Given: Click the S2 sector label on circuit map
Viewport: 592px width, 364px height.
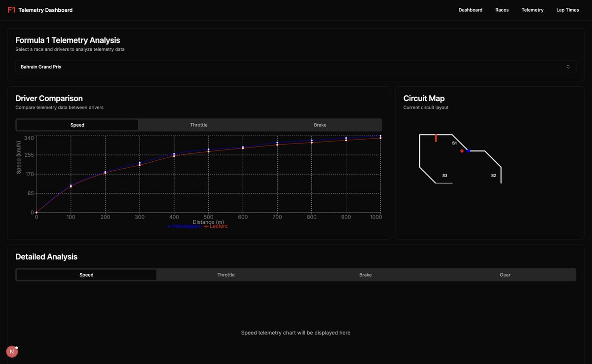Looking at the screenshot, I should 493,176.
